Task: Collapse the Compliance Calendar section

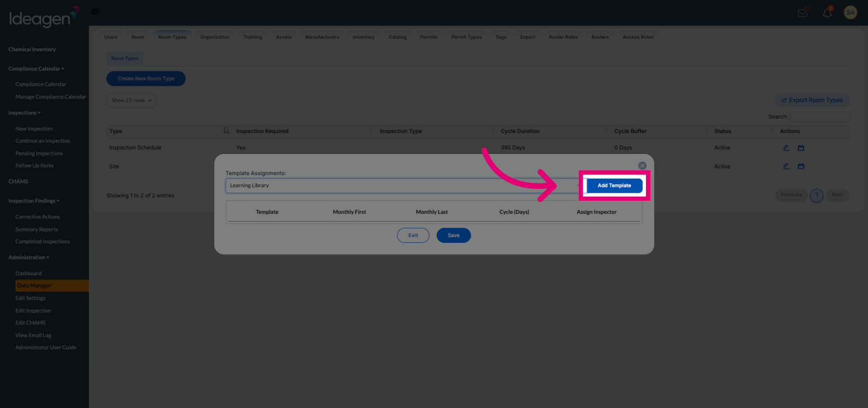Action: point(36,69)
